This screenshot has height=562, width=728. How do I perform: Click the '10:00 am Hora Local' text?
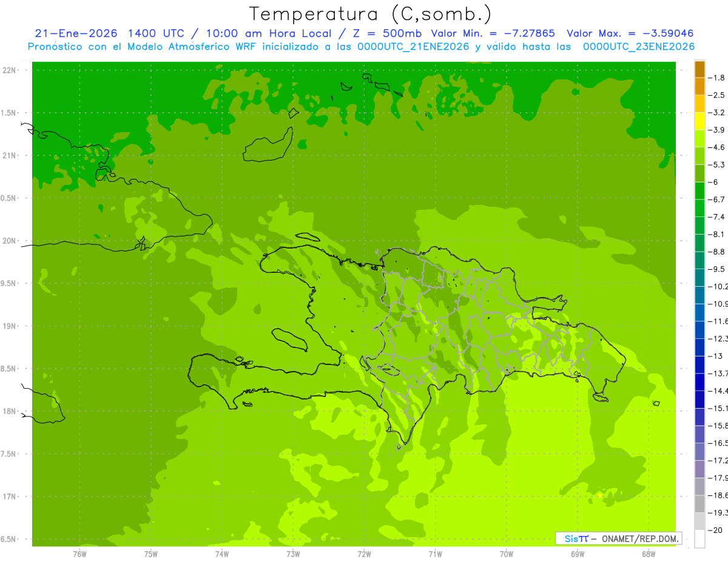tap(268, 33)
